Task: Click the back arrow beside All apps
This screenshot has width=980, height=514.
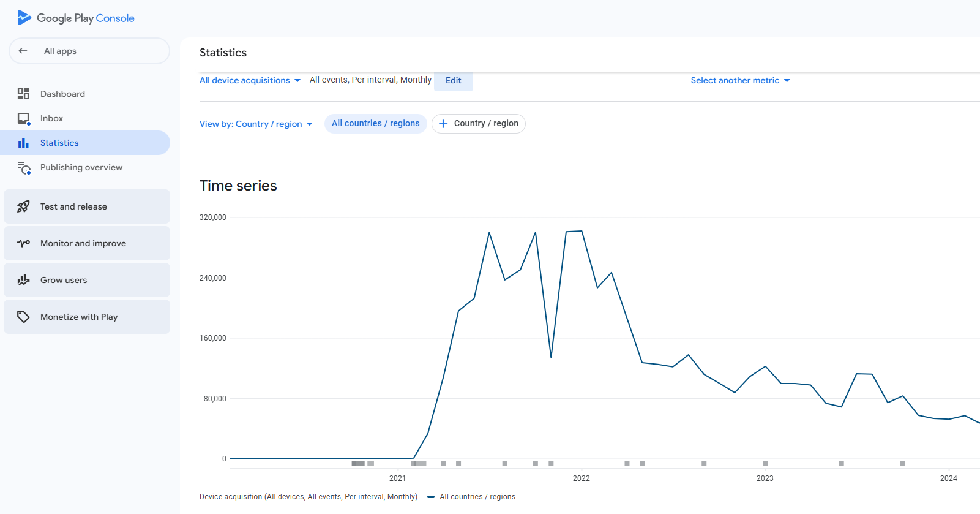Action: pos(23,51)
